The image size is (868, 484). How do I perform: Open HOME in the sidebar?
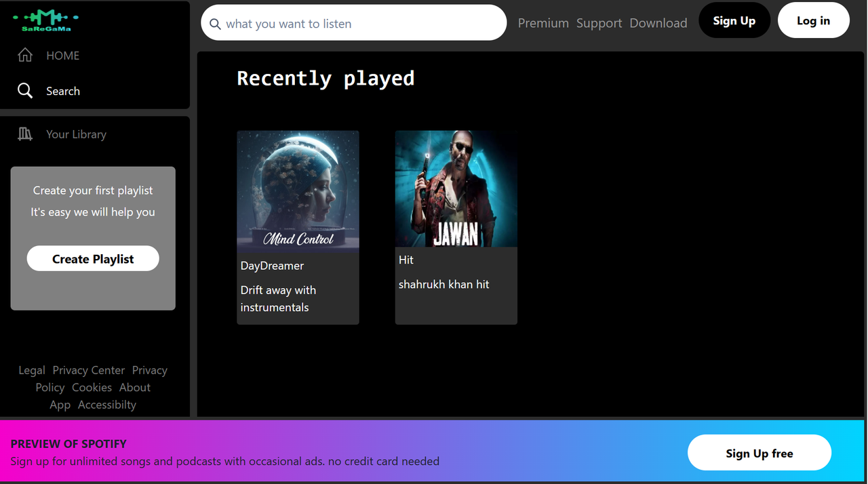(x=62, y=56)
